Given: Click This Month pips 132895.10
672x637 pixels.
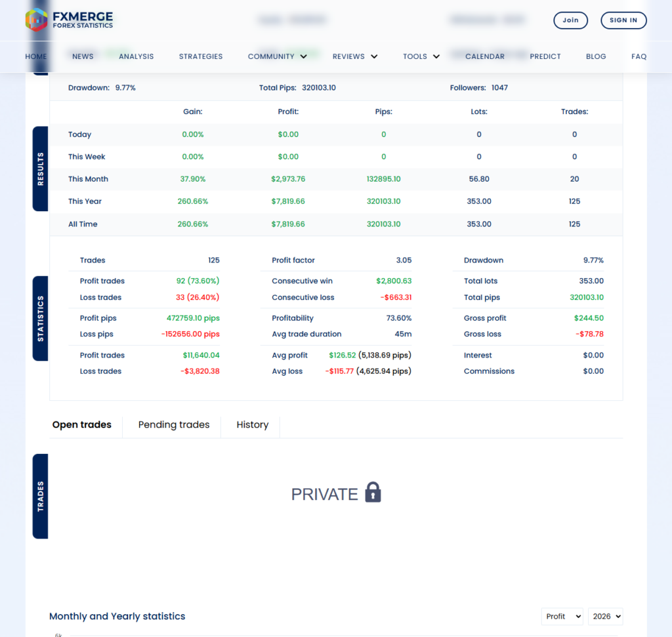Looking at the screenshot, I should click(x=383, y=179).
